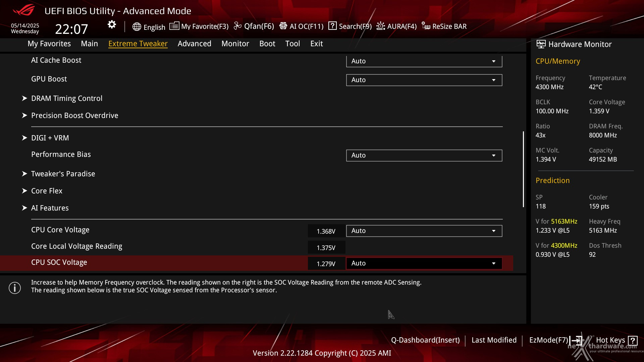Click the Prediction section heading
The height and width of the screenshot is (362, 644).
[x=552, y=181]
